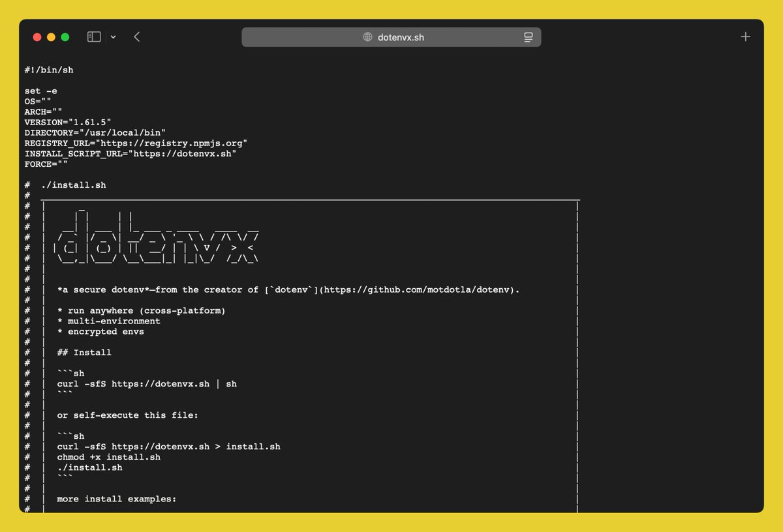Click 'run anywhere (cross-platform)' bullet
Screen dimensions: 783x532
pos(141,310)
